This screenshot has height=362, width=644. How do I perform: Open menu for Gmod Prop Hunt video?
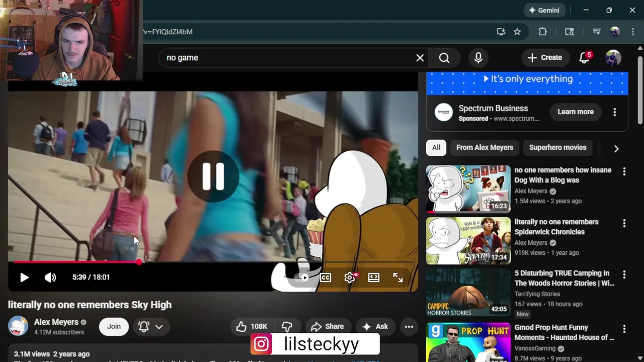click(624, 329)
